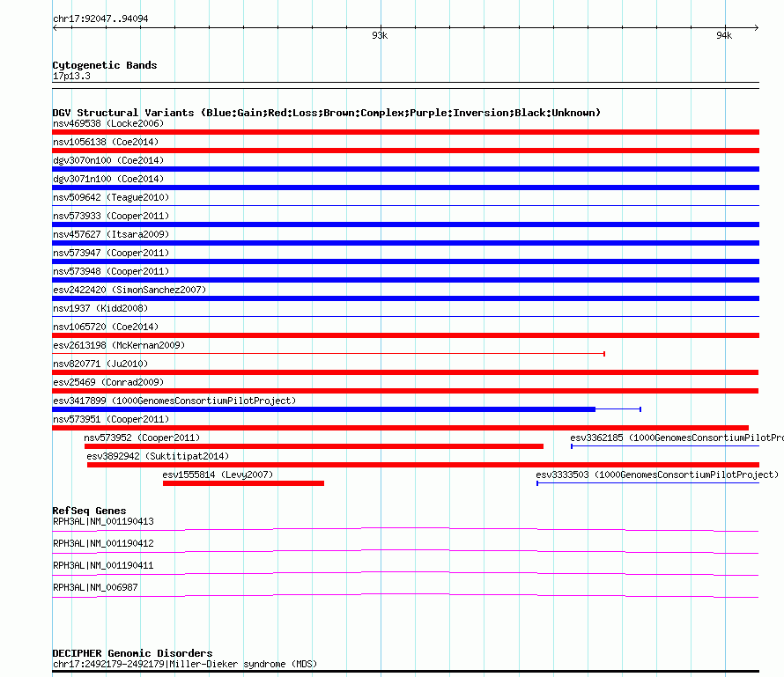Open the esv3362185 variant label
784x677 pixels.
click(x=677, y=438)
